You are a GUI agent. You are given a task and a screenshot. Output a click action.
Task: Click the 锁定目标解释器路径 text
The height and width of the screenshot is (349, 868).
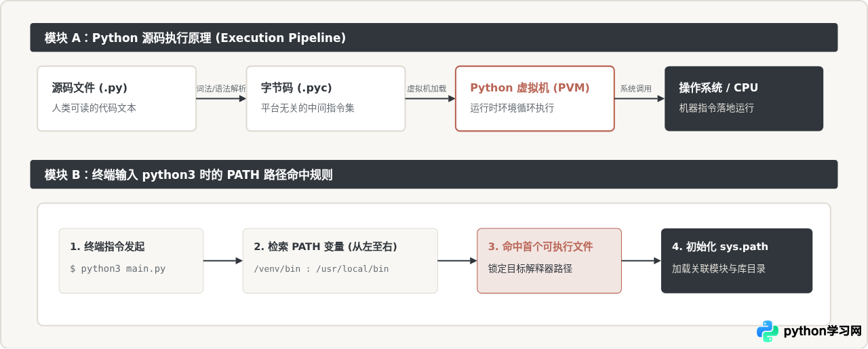pyautogui.click(x=530, y=268)
